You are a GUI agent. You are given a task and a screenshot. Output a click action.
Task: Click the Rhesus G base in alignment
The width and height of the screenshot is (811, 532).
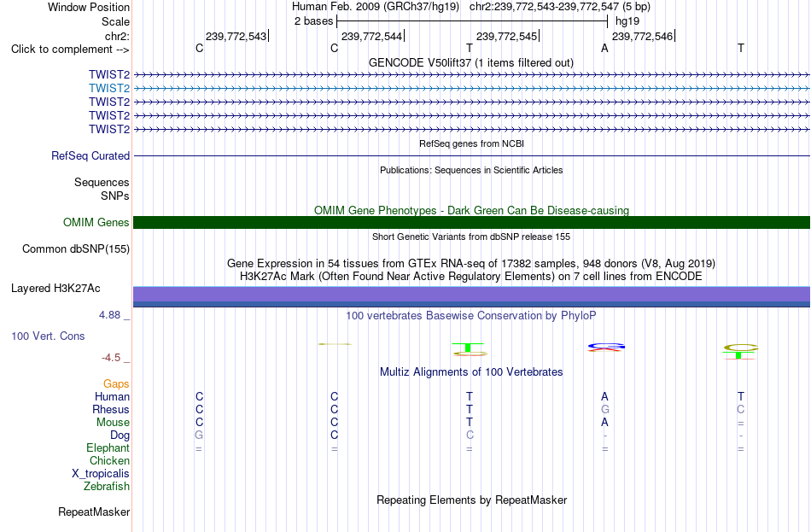point(604,409)
